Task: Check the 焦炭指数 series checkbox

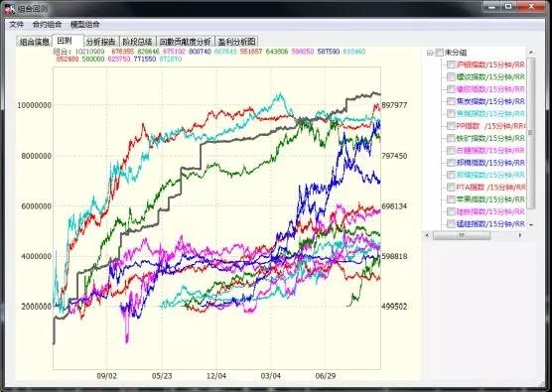Action: [x=451, y=101]
